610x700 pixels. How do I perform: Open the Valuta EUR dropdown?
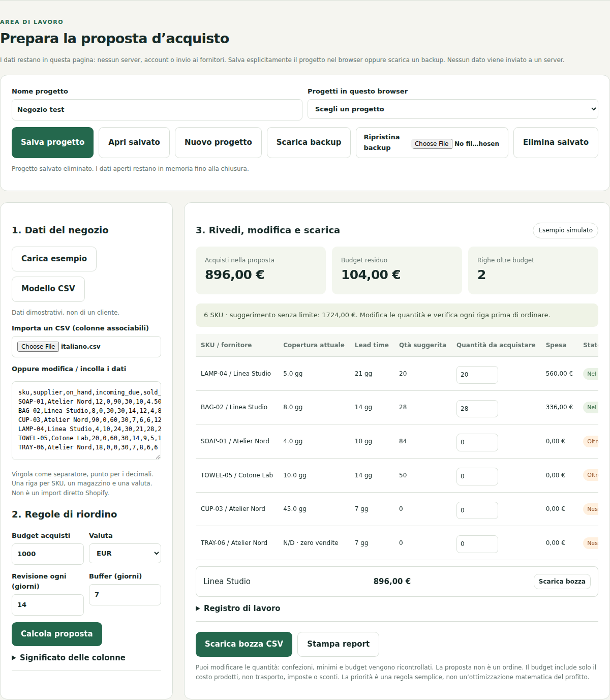pyautogui.click(x=125, y=554)
